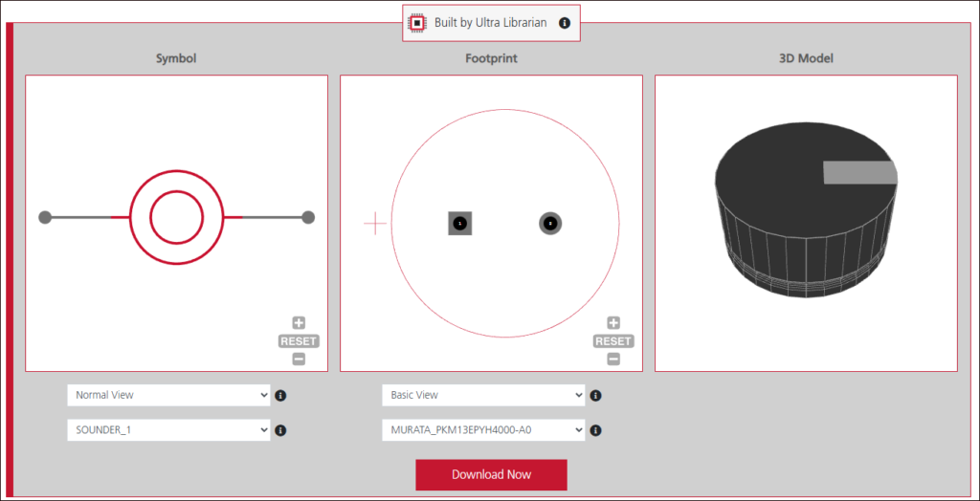Zoom in on the Footprint preview

click(x=613, y=323)
